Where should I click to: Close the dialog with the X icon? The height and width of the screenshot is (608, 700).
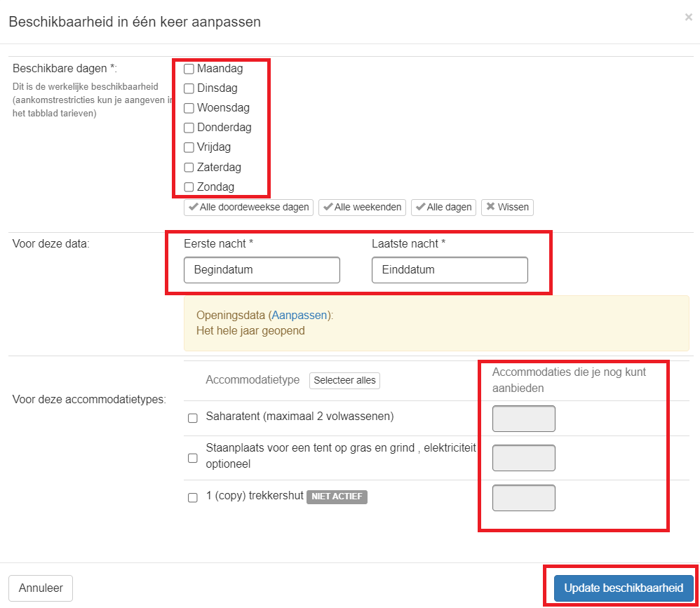[688, 17]
